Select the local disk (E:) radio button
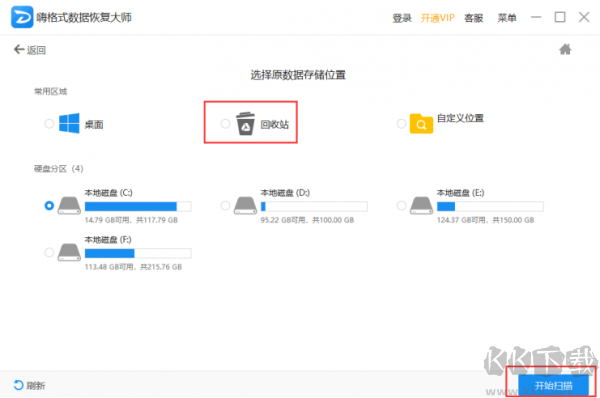Screen dimensions: 600x398 tap(401, 206)
